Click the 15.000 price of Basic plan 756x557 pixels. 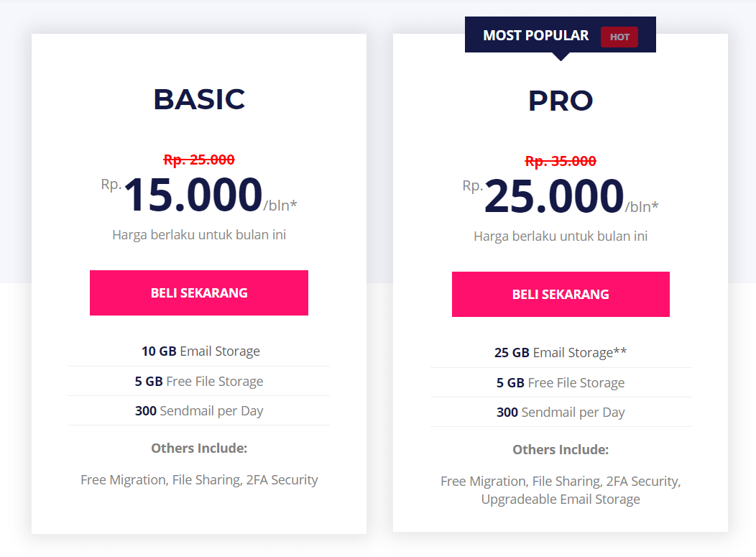tap(193, 195)
